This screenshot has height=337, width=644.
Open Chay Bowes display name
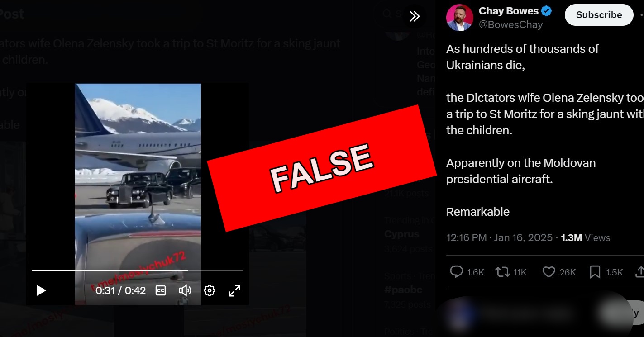(x=509, y=11)
